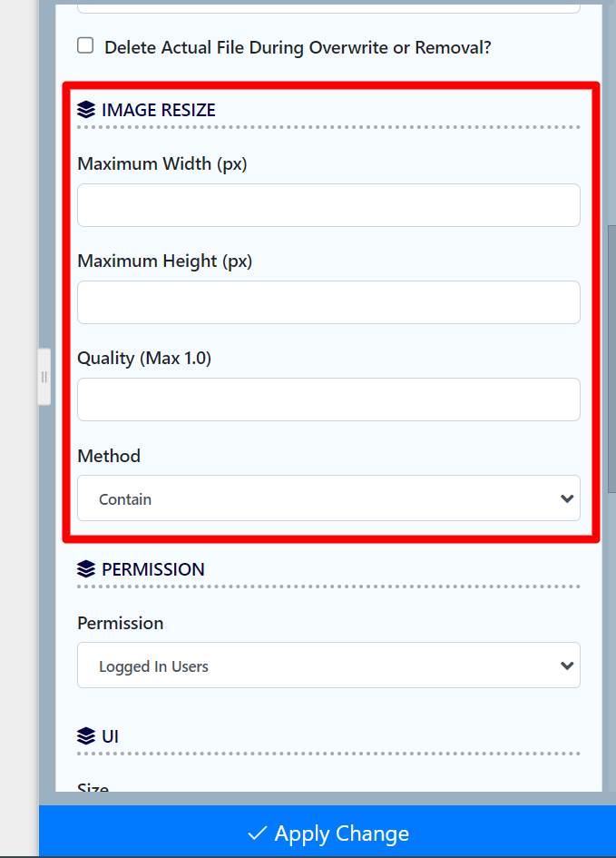Click the Maximum Width (px) label
The image size is (616, 858).
(161, 163)
